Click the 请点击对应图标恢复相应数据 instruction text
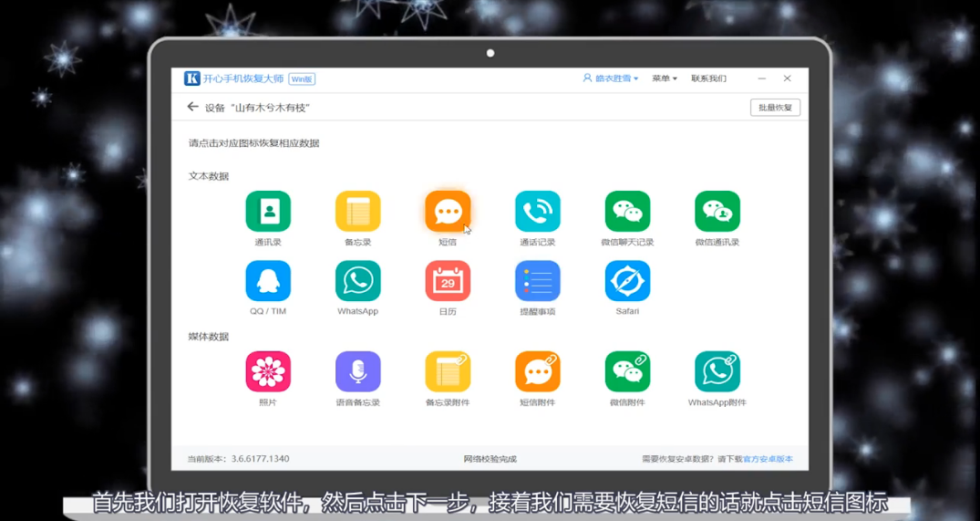Screen dimensions: 980x521 pyautogui.click(x=253, y=143)
